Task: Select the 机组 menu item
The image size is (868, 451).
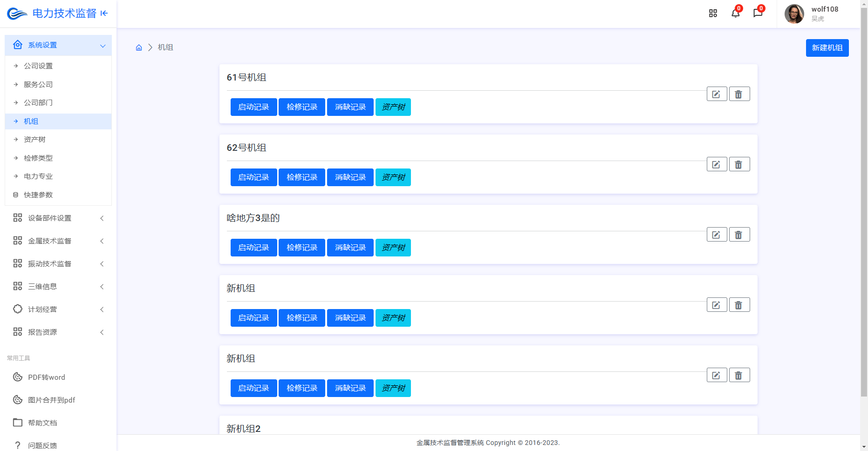Action: tap(58, 121)
